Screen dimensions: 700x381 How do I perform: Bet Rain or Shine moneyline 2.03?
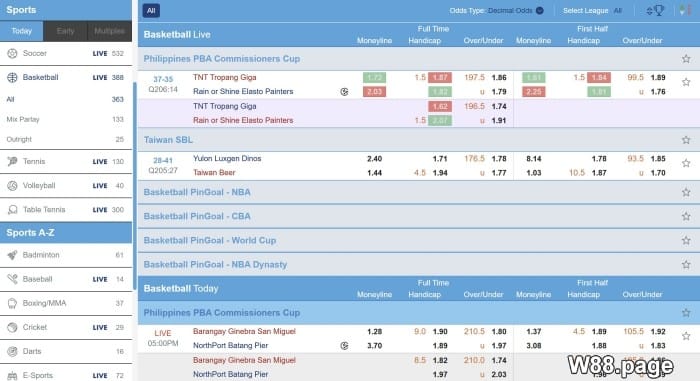[374, 92]
